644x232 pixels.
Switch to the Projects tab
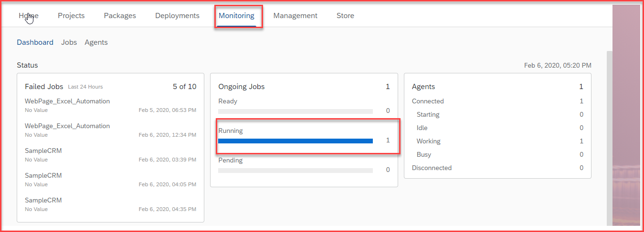(71, 16)
